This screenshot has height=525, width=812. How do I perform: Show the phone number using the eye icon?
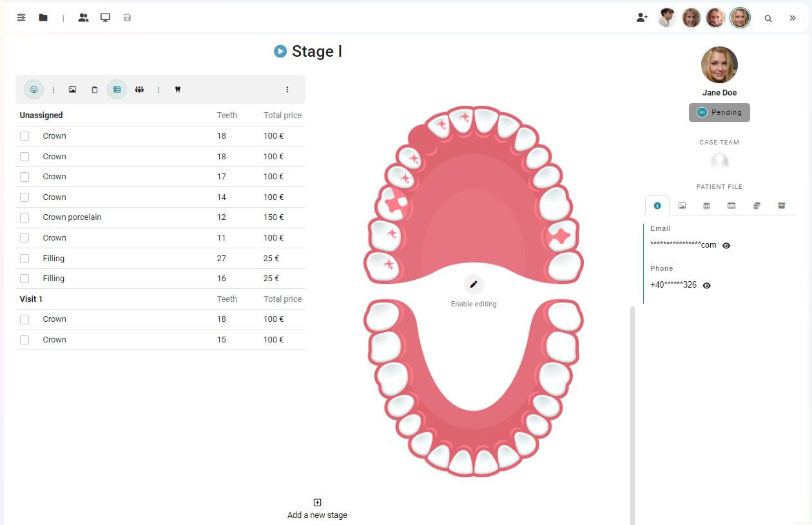[706, 285]
